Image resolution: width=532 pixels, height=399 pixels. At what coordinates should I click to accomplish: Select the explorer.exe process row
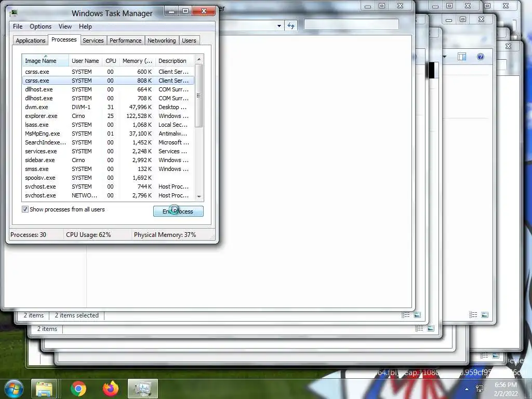click(x=108, y=116)
